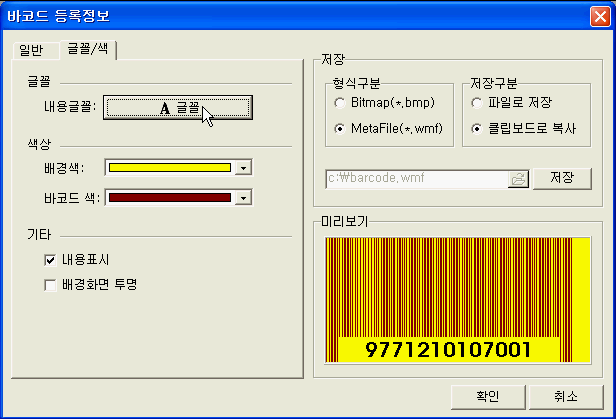616x419 pixels.
Task: Click the barcode preview image
Action: point(458,300)
